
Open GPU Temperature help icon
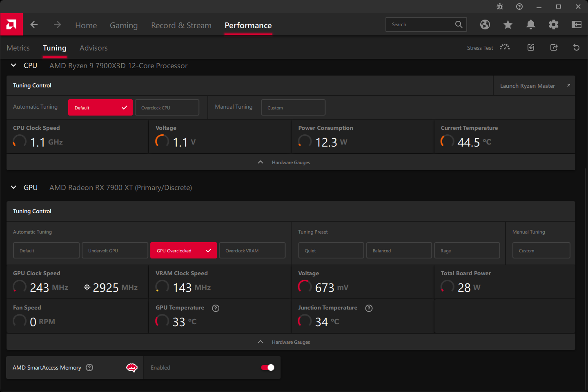coord(216,308)
